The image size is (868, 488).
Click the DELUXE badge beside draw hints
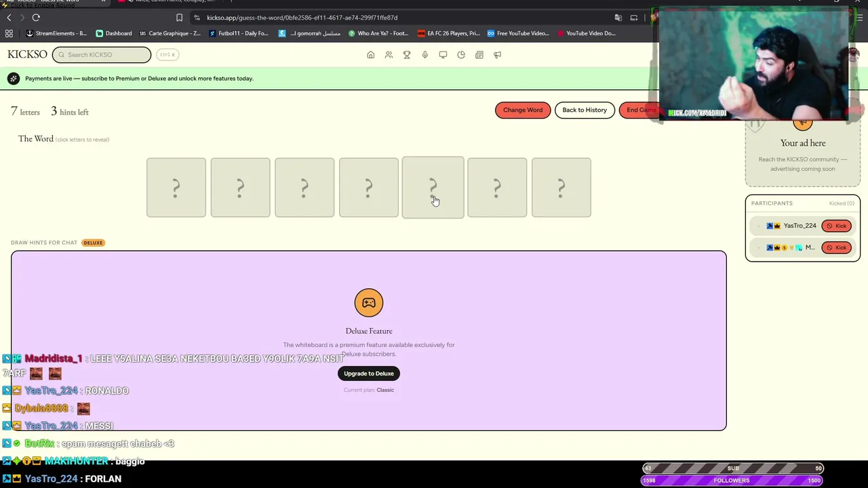[93, 243]
